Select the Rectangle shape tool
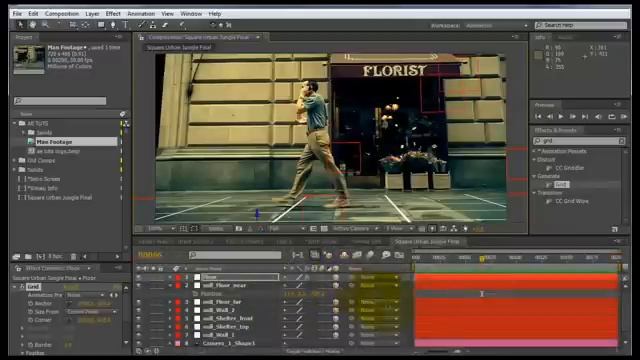This screenshot has width=640, height=360. (101, 25)
